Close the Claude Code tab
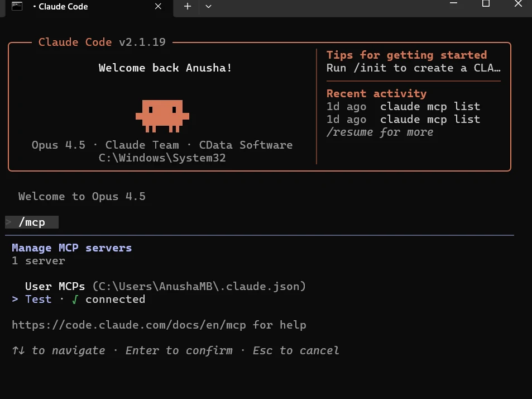This screenshot has width=532, height=399. click(x=159, y=7)
